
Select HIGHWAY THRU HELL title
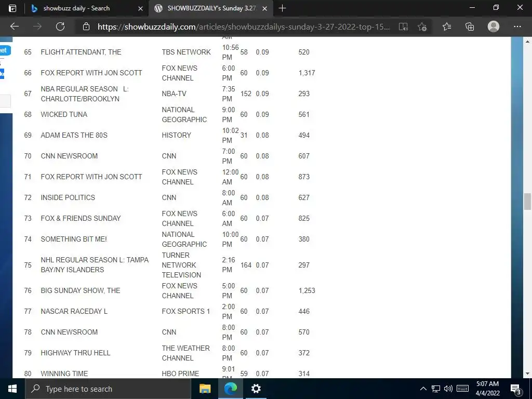point(75,353)
